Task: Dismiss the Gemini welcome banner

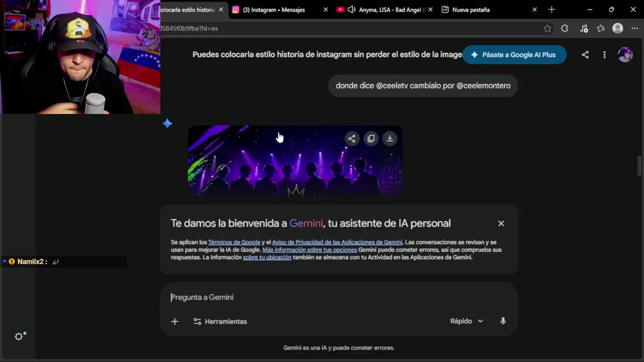Action: point(501,223)
